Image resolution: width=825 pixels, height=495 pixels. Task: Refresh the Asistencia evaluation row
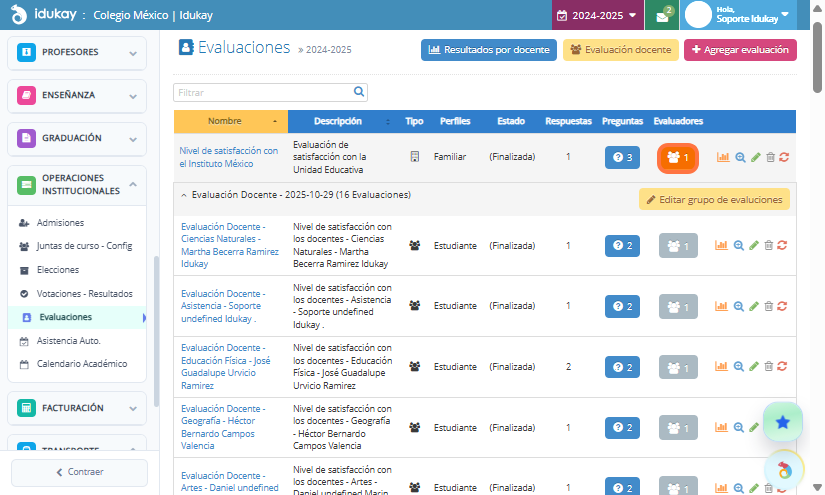(x=782, y=306)
